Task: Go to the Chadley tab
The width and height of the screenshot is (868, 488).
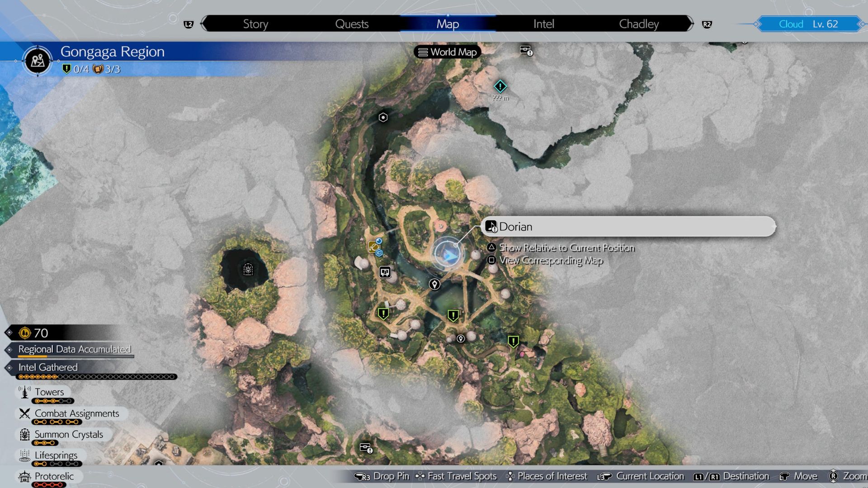Action: pyautogui.click(x=638, y=24)
